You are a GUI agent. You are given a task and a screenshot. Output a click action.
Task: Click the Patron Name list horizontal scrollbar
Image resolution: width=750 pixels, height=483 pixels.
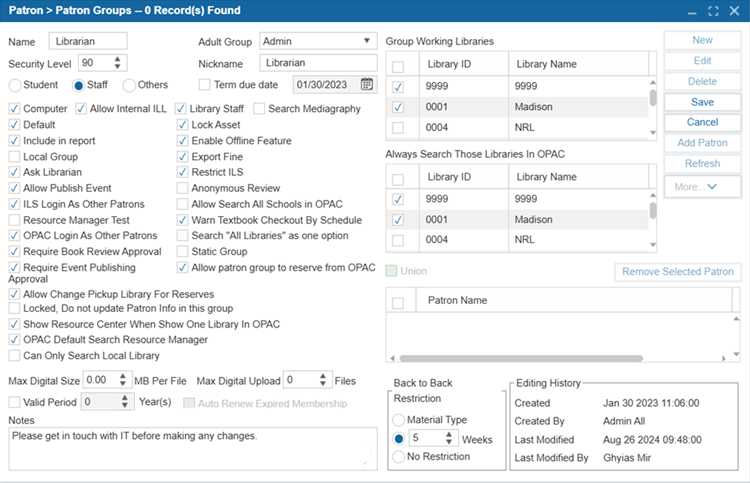(521, 358)
